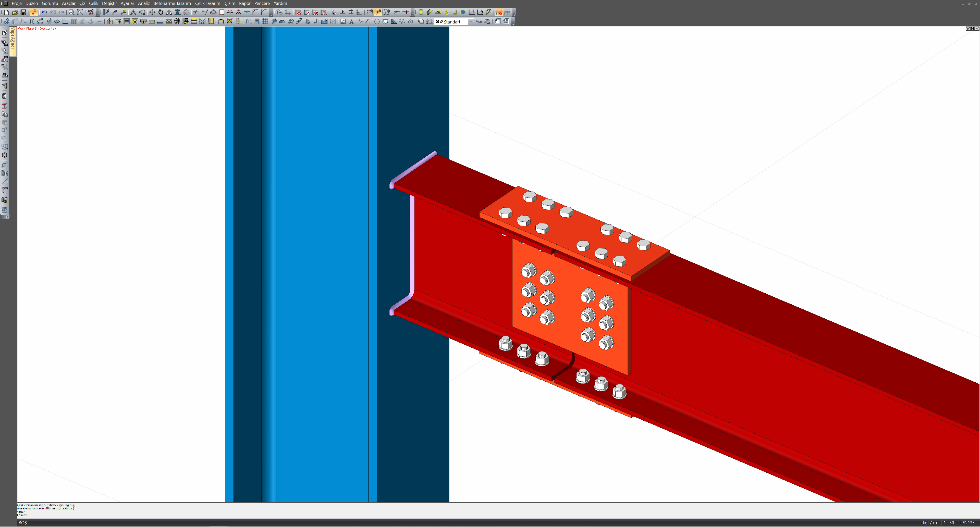Toggle the highlighted orange elevation arrows button
The width and height of the screenshot is (980, 527).
coord(34,12)
